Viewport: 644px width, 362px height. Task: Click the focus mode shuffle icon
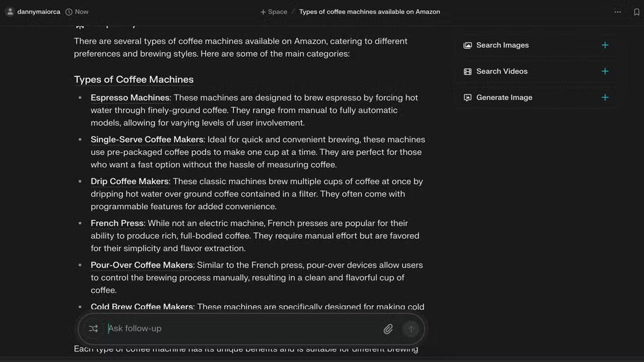[93, 329]
